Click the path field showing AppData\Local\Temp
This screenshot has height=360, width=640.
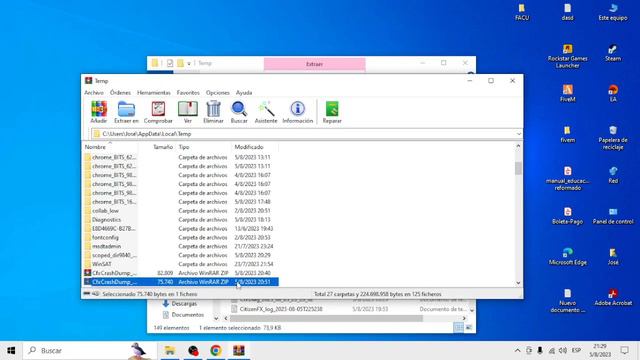(303, 134)
